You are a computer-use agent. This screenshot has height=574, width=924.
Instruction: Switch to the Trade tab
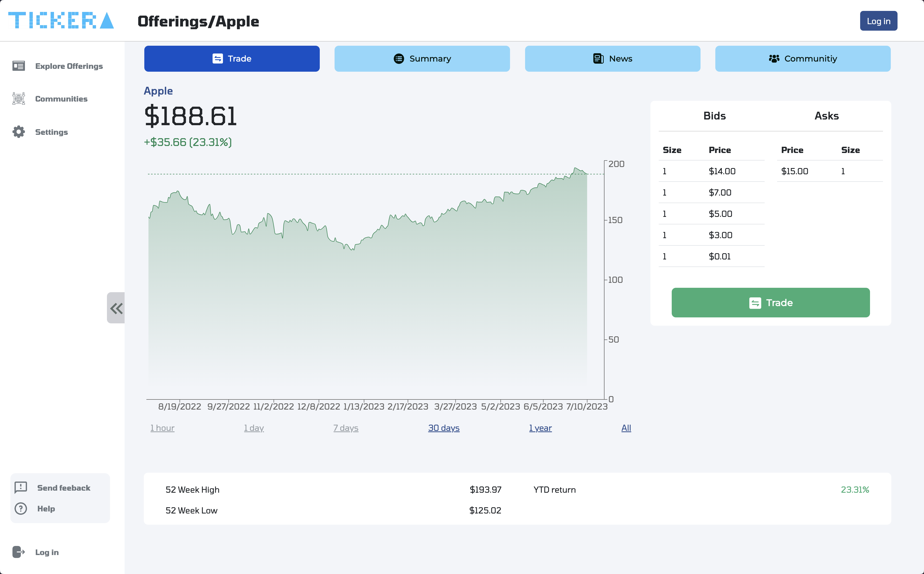pos(232,58)
